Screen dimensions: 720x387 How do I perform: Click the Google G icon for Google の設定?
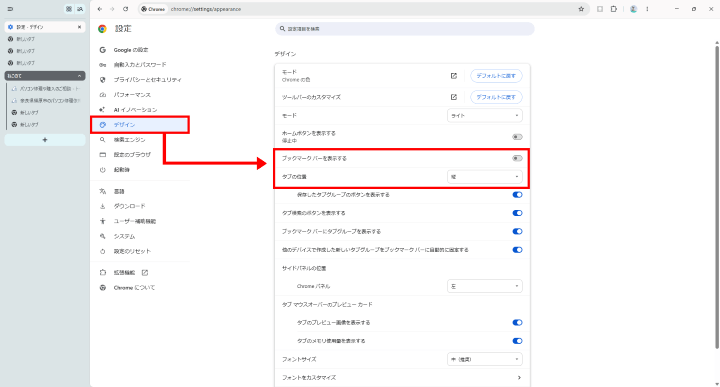[x=103, y=50]
